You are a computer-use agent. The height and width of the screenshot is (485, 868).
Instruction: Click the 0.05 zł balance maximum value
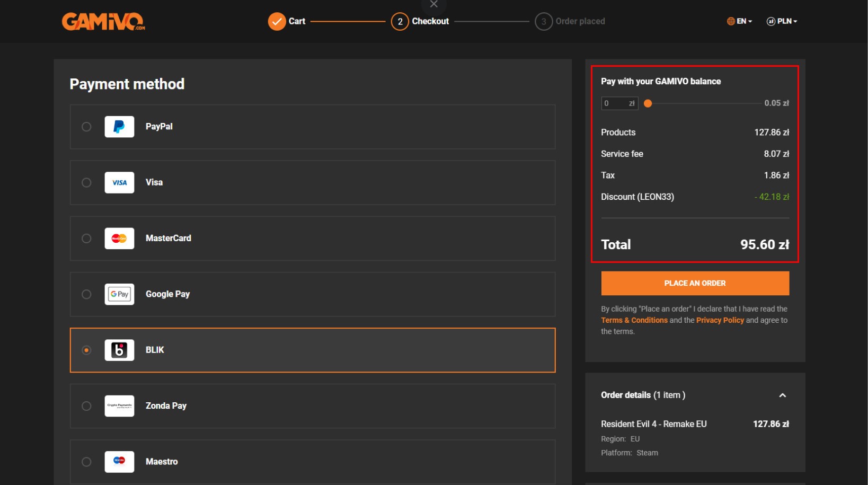(x=776, y=103)
